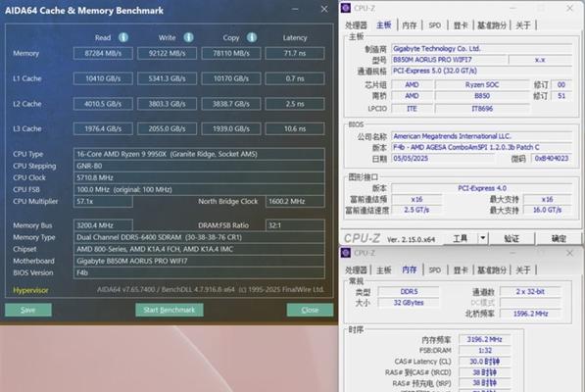The image size is (585, 392).
Task: Click manufacturer Gigabyte Technology Co. Ltd. in CPU-Z
Action: [481, 48]
